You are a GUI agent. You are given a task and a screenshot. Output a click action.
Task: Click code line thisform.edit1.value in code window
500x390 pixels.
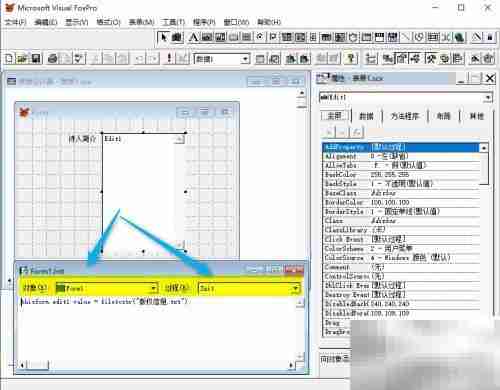105,301
